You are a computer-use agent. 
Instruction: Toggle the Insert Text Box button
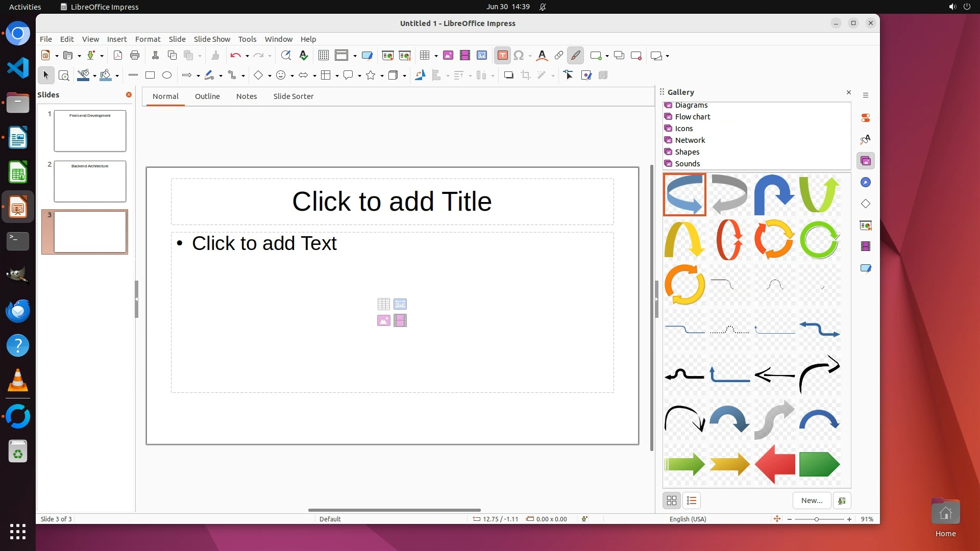point(502,56)
